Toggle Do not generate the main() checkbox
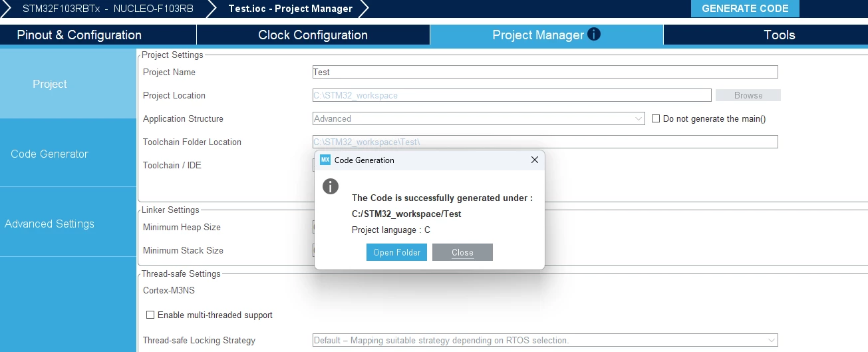 (x=656, y=118)
